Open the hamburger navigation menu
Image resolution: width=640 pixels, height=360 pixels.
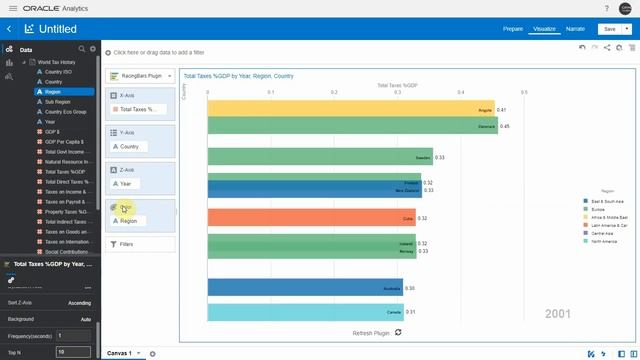pos(13,8)
